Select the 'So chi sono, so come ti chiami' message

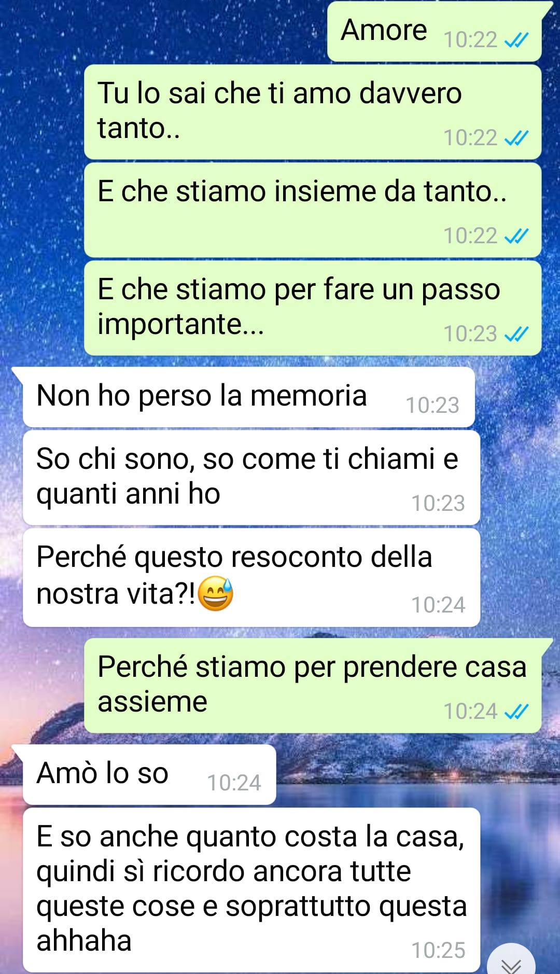coord(251,478)
